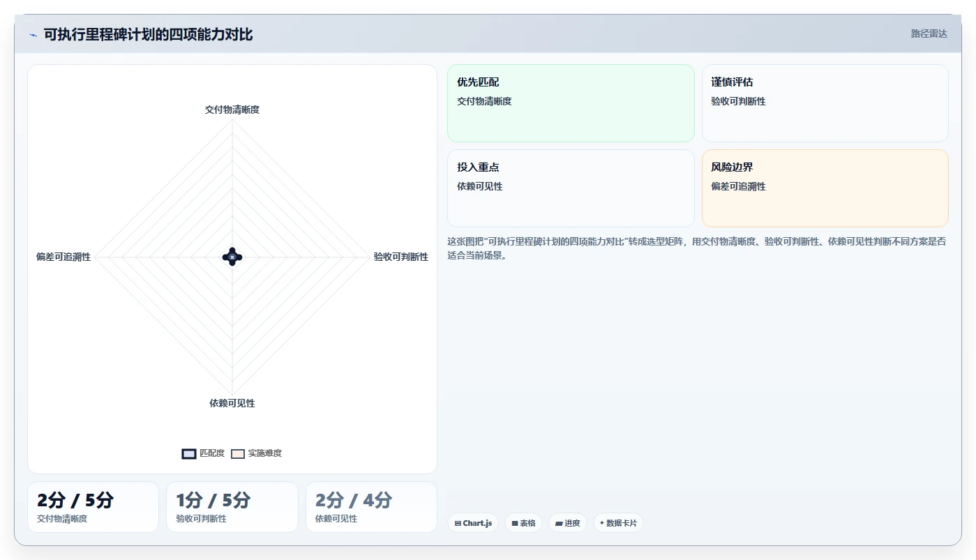Toggle the 匹配度 legend swatch

[189, 453]
